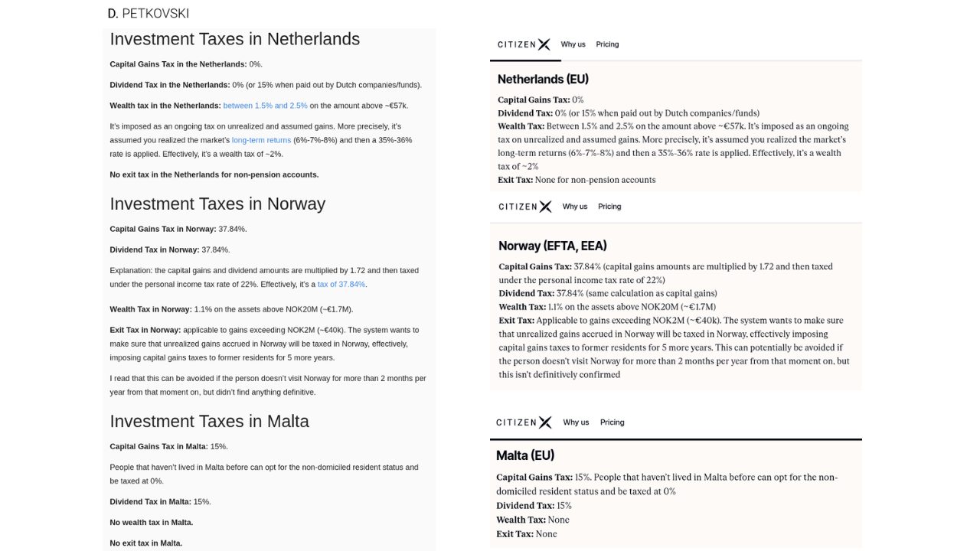
Task: Click the 'tax of 37.84%' link
Action: (x=341, y=285)
